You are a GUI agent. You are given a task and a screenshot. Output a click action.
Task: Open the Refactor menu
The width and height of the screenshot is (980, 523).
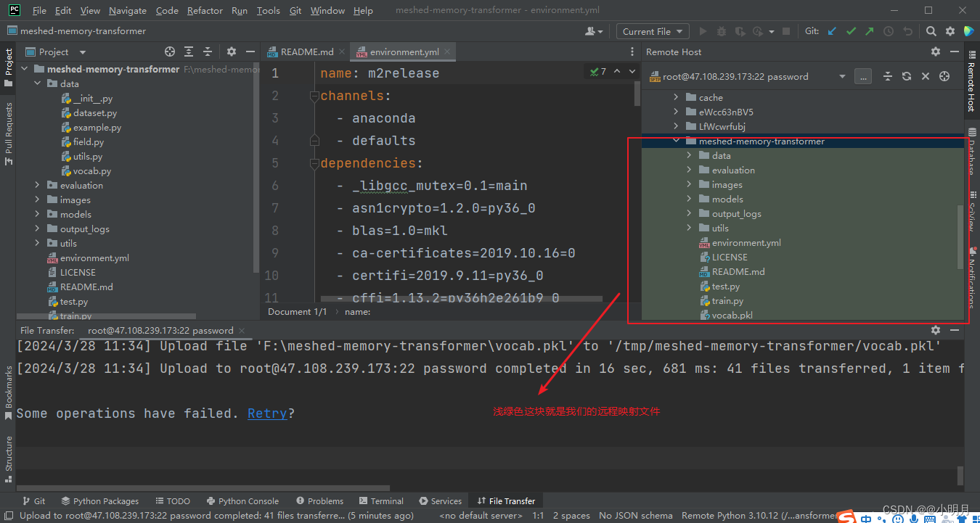pyautogui.click(x=205, y=10)
